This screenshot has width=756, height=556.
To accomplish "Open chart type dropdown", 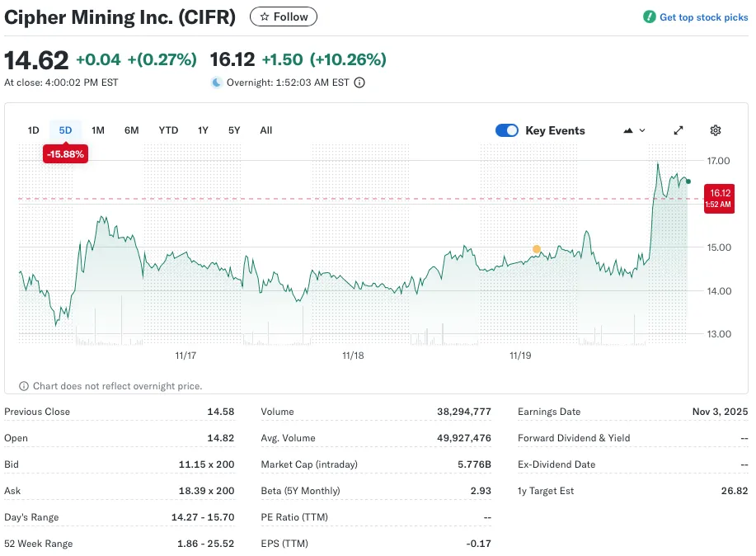I will [634, 130].
